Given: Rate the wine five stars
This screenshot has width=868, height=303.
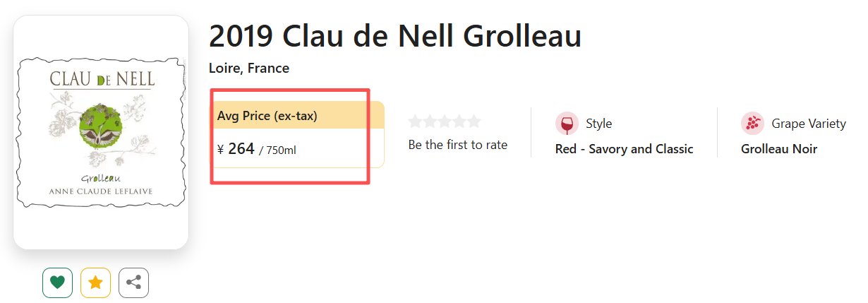Looking at the screenshot, I should pos(474,121).
